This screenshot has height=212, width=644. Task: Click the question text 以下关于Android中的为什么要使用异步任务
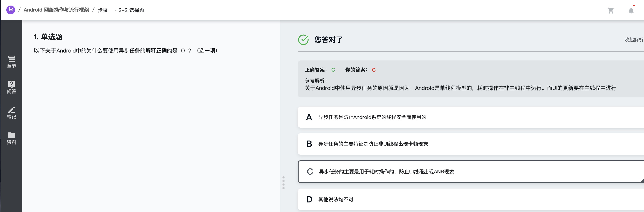pyautogui.click(x=125, y=51)
